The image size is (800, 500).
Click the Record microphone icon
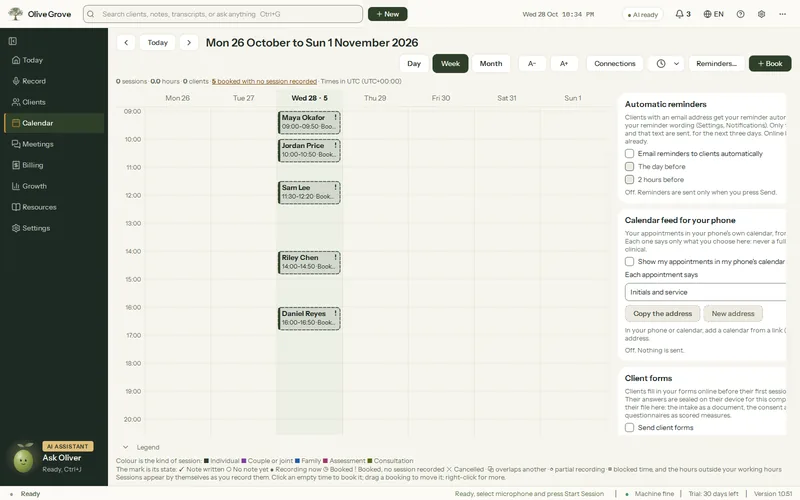click(16, 81)
